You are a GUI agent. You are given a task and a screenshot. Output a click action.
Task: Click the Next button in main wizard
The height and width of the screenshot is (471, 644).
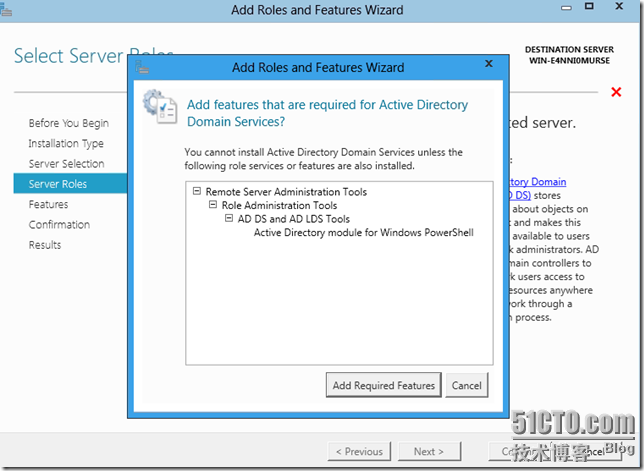(429, 452)
